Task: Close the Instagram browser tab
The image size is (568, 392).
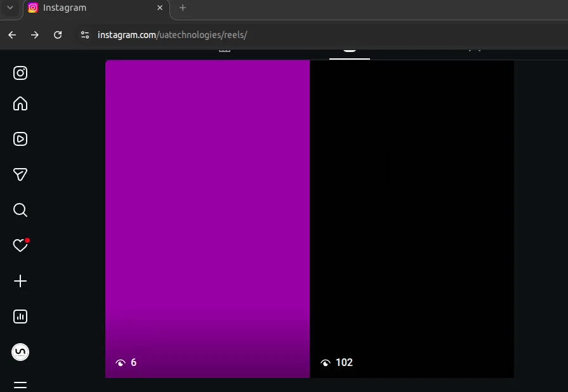Action: 160,8
